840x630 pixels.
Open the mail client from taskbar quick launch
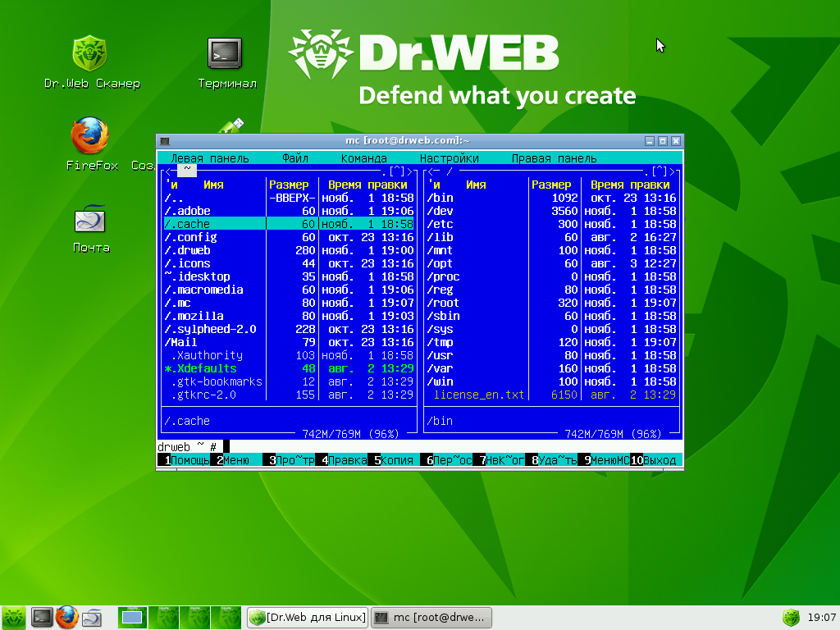[92, 618]
